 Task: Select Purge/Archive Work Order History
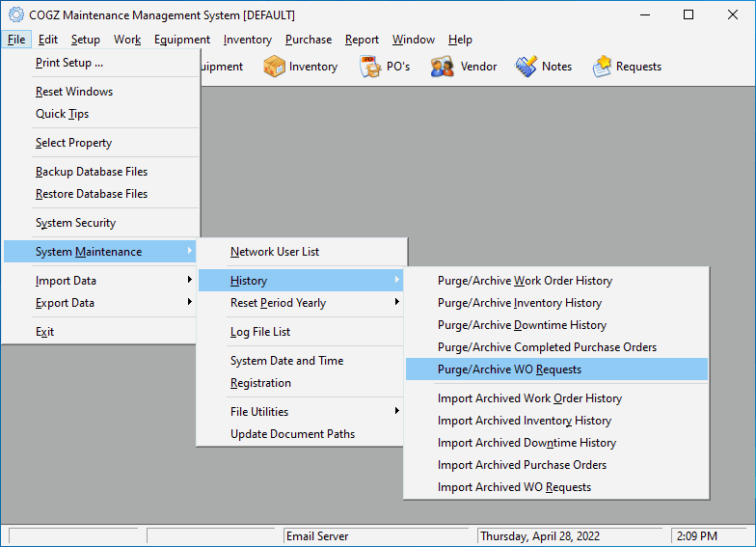tap(557, 281)
